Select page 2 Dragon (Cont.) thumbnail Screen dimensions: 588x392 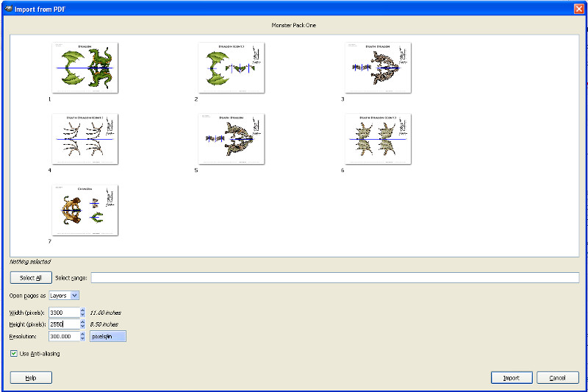point(231,68)
